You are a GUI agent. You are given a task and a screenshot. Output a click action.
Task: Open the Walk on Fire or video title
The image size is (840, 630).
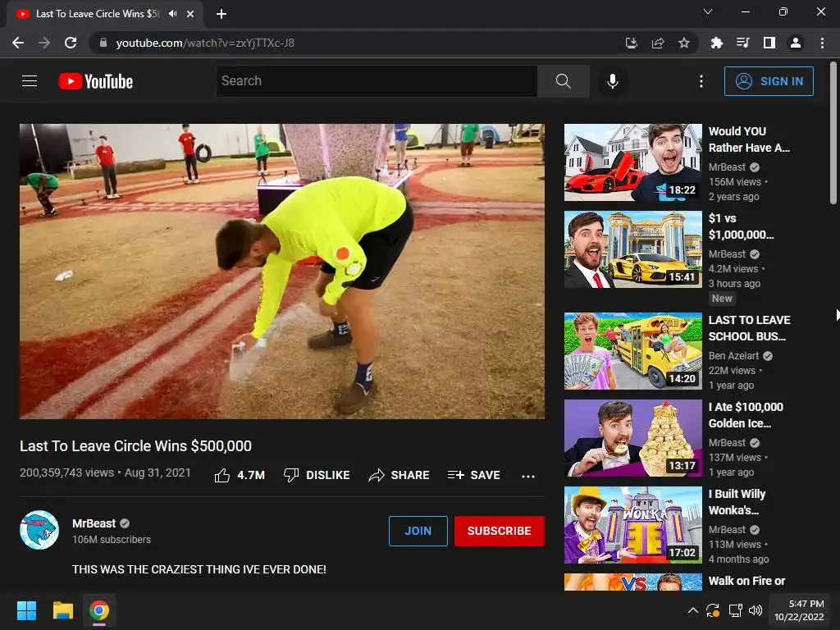point(746,581)
